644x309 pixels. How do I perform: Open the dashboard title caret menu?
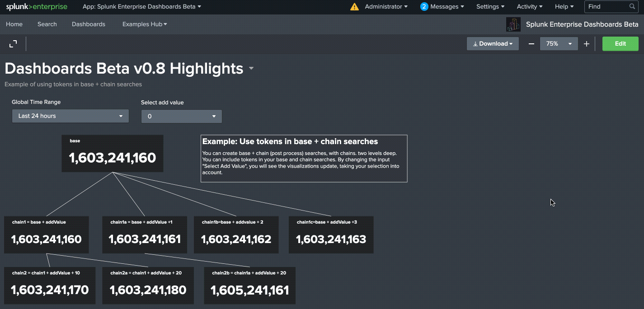(x=251, y=68)
